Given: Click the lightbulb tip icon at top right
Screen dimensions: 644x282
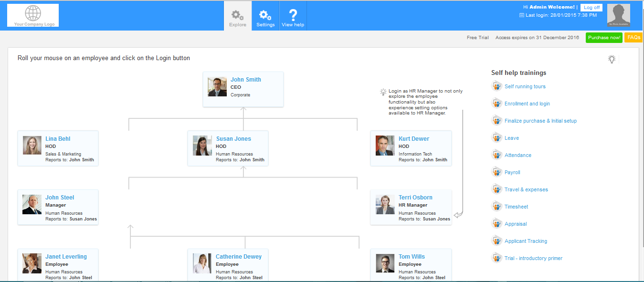Looking at the screenshot, I should 612,59.
